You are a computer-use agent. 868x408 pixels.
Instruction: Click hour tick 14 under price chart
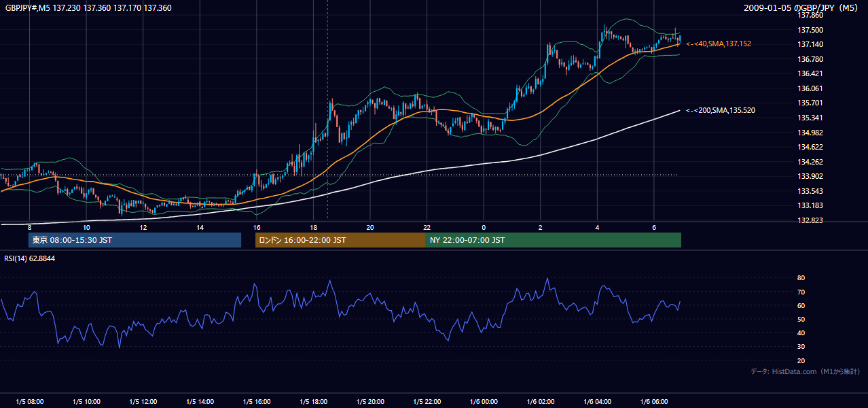pyautogui.click(x=200, y=227)
